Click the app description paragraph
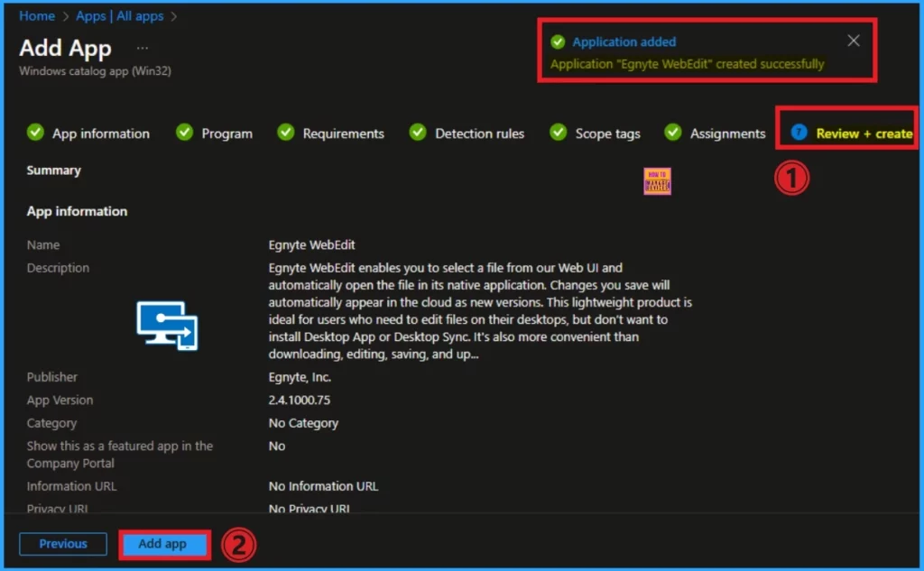The width and height of the screenshot is (924, 571). click(480, 310)
